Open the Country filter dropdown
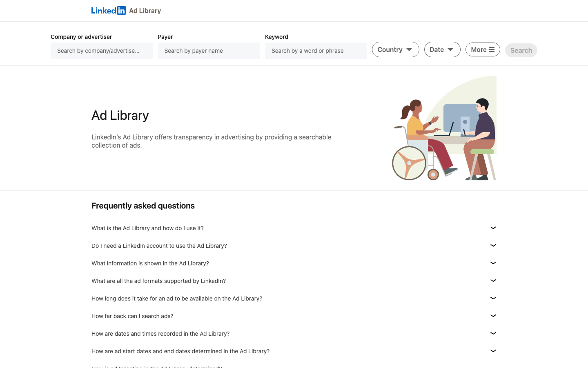The width and height of the screenshot is (588, 368). coord(395,49)
